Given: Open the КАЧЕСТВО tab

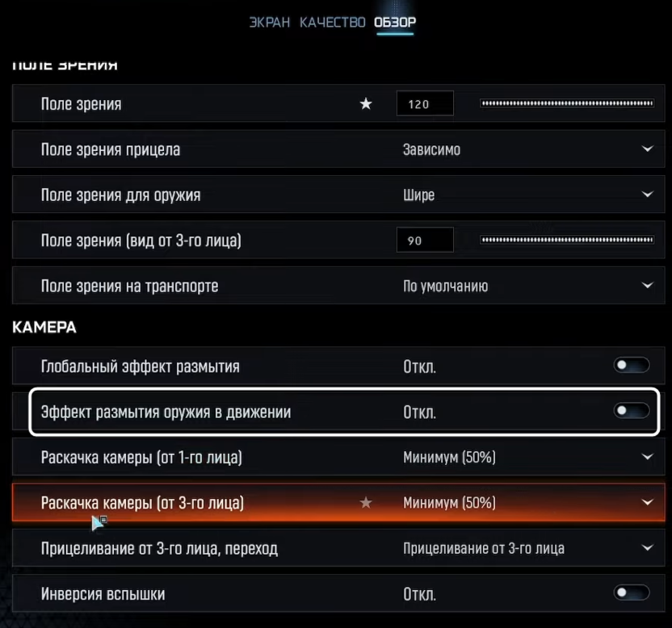Looking at the screenshot, I should pyautogui.click(x=332, y=22).
